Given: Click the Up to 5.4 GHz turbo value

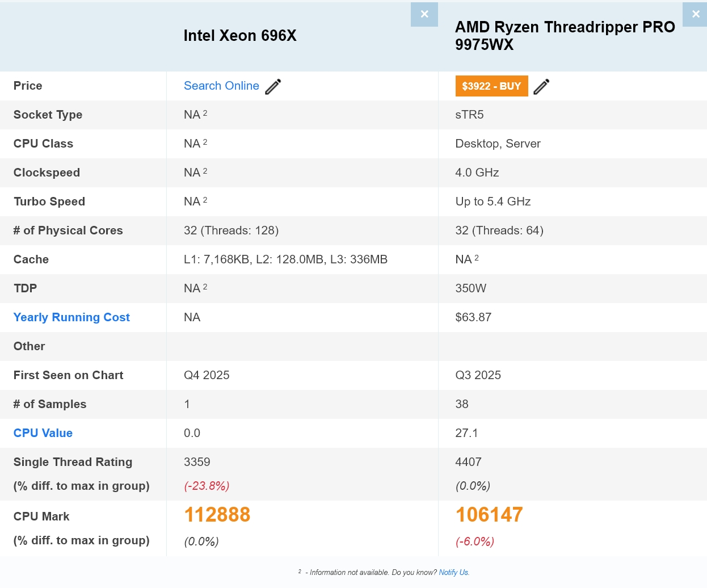Looking at the screenshot, I should (493, 201).
